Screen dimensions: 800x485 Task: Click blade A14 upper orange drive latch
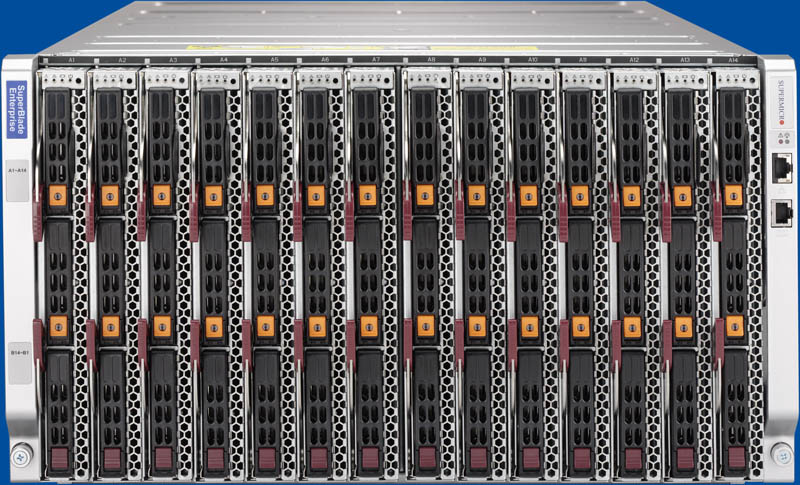point(734,195)
